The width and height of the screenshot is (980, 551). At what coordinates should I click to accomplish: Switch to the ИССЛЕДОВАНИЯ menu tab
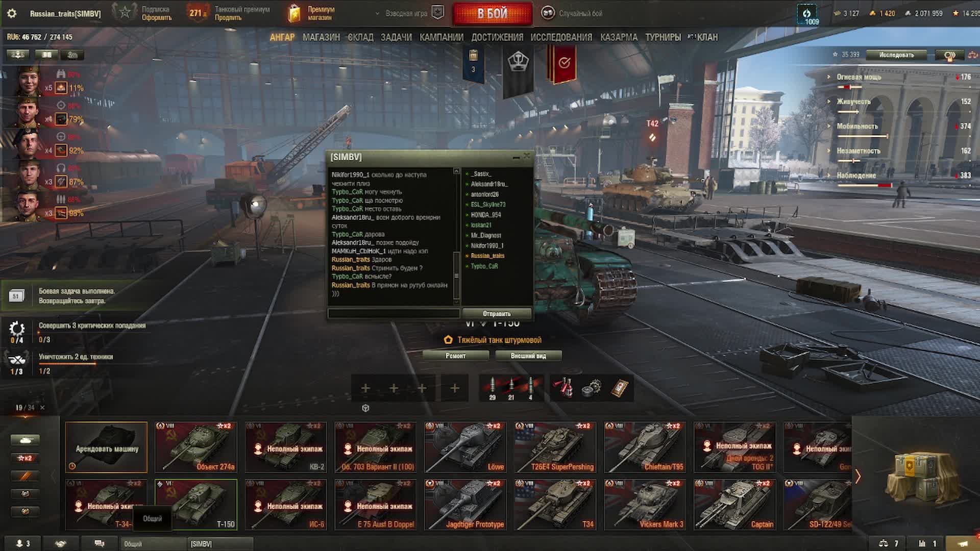561,37
